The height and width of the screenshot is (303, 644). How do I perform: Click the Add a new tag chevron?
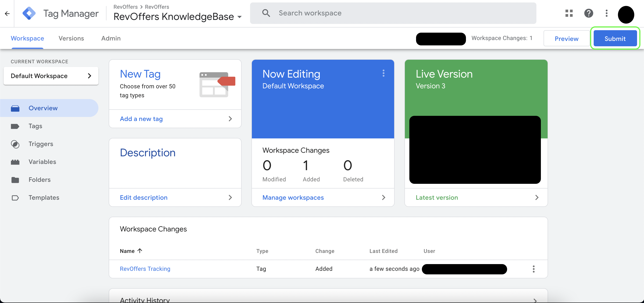pyautogui.click(x=230, y=119)
